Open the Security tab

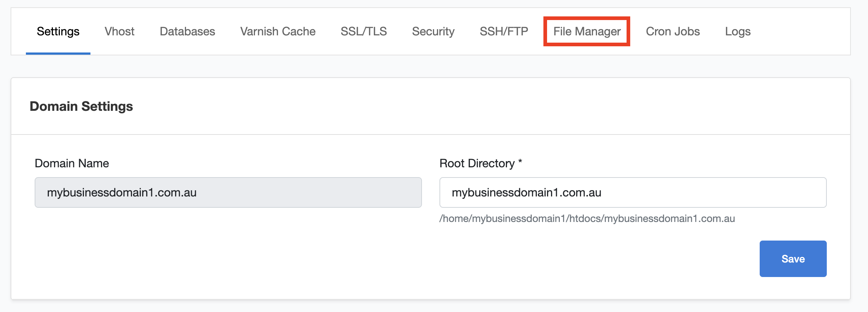[433, 31]
